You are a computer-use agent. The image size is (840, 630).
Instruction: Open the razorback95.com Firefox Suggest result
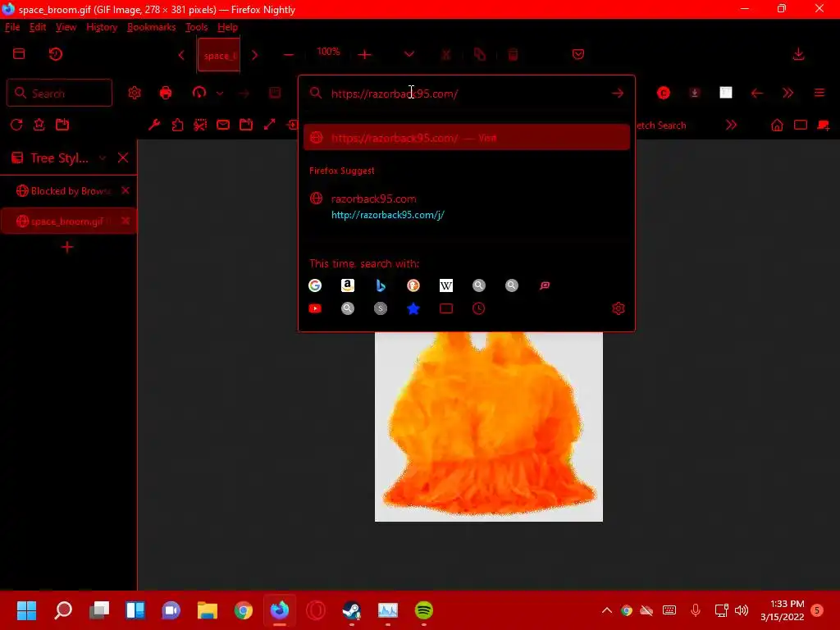[467, 206]
